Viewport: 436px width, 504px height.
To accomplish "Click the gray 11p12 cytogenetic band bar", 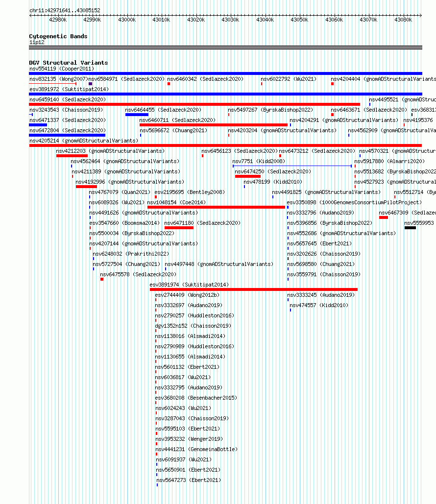I will tap(225, 48).
